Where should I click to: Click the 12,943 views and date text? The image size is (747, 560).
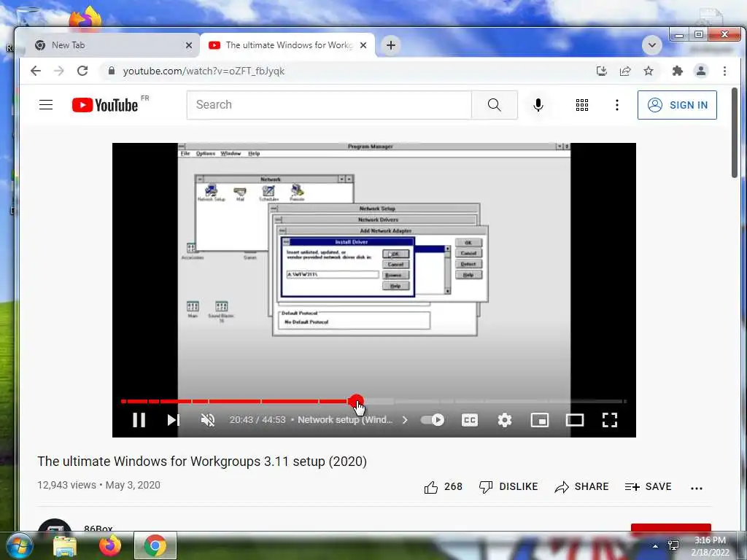point(98,485)
